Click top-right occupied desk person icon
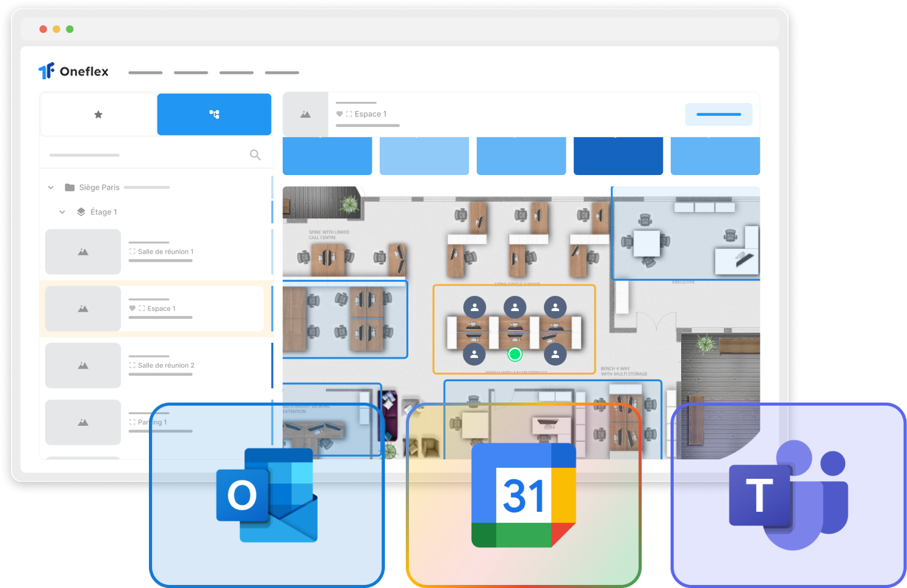This screenshot has width=907, height=588. tap(555, 307)
